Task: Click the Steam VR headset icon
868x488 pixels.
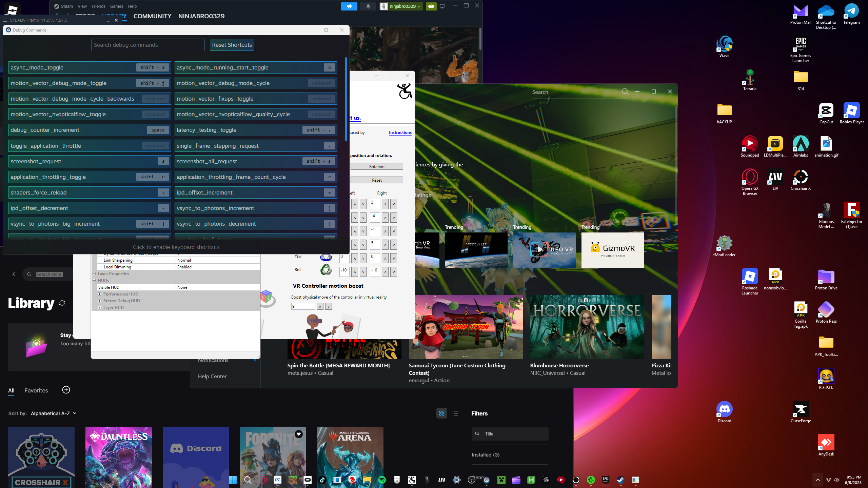Action: click(x=431, y=6)
